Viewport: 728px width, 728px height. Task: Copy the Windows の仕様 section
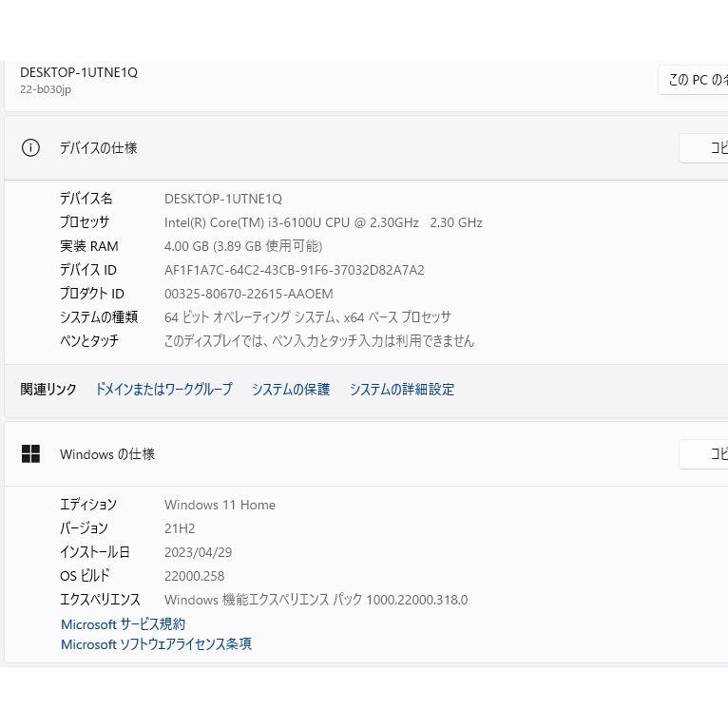pyautogui.click(x=703, y=453)
